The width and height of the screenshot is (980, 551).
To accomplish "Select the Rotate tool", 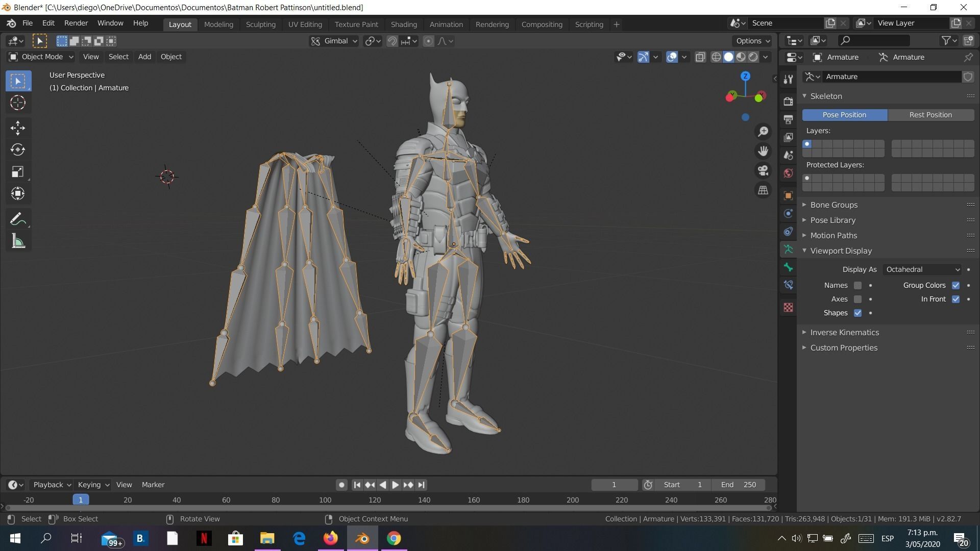I will click(18, 150).
